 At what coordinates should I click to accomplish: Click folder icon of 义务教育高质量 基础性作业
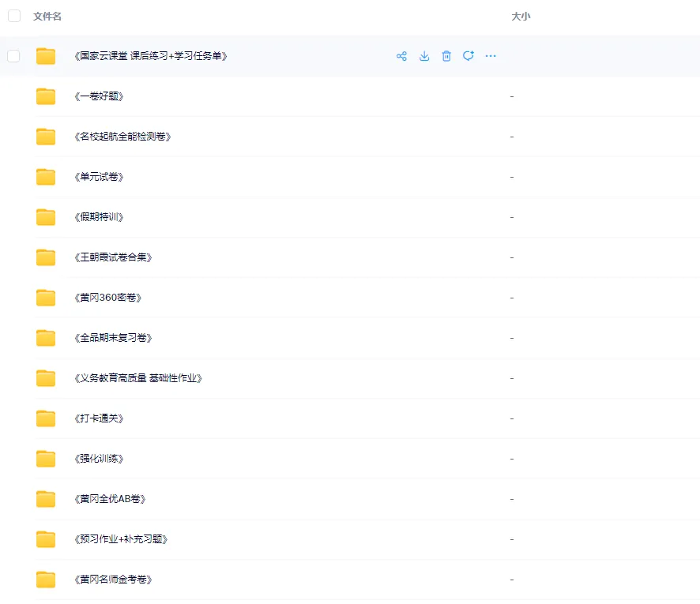click(46, 378)
